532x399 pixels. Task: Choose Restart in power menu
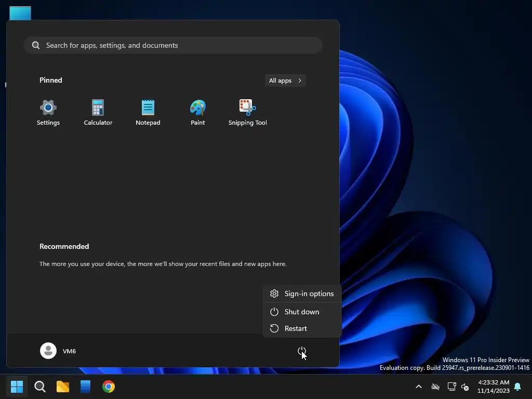(x=302, y=328)
